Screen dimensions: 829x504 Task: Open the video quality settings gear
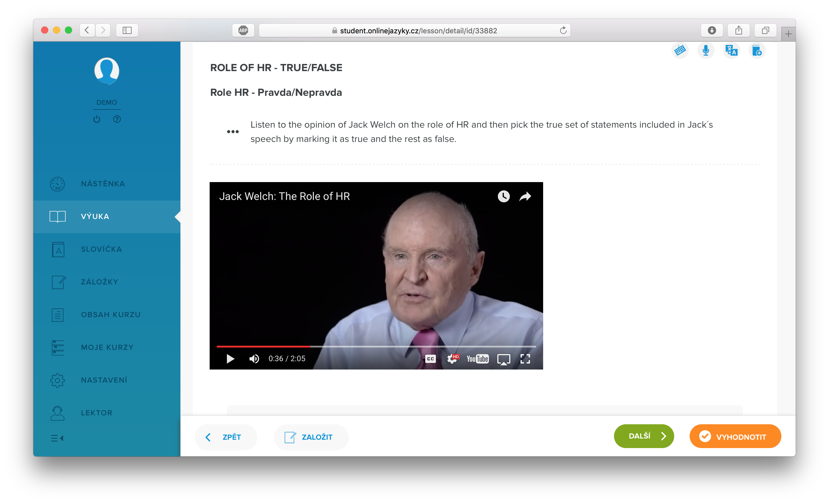[x=453, y=359]
